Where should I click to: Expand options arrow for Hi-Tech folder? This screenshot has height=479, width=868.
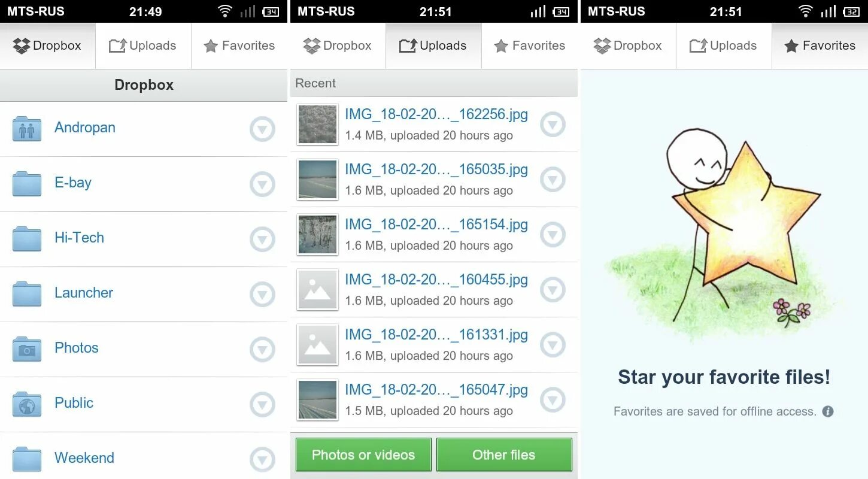point(262,239)
